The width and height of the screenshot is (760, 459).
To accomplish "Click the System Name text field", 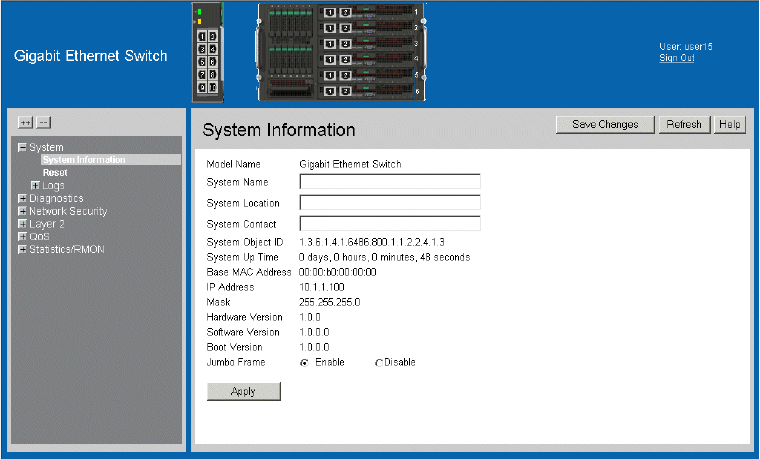I will pyautogui.click(x=390, y=181).
